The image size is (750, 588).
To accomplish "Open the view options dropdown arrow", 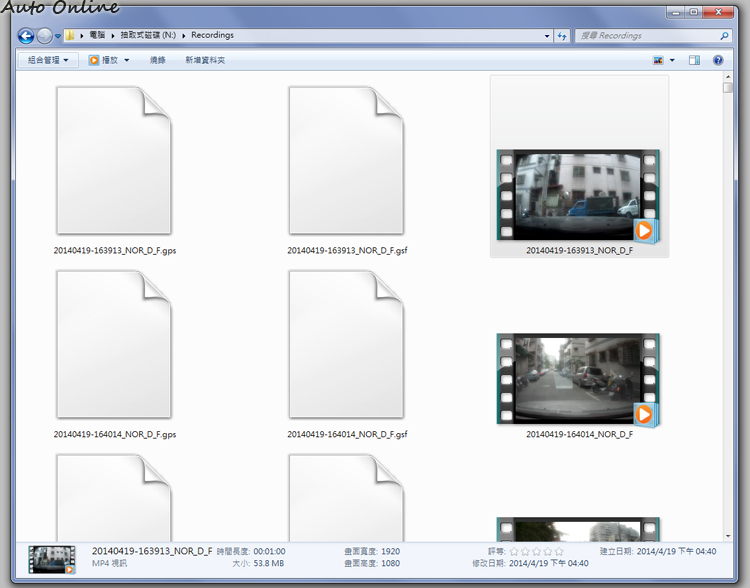I will pos(673,60).
